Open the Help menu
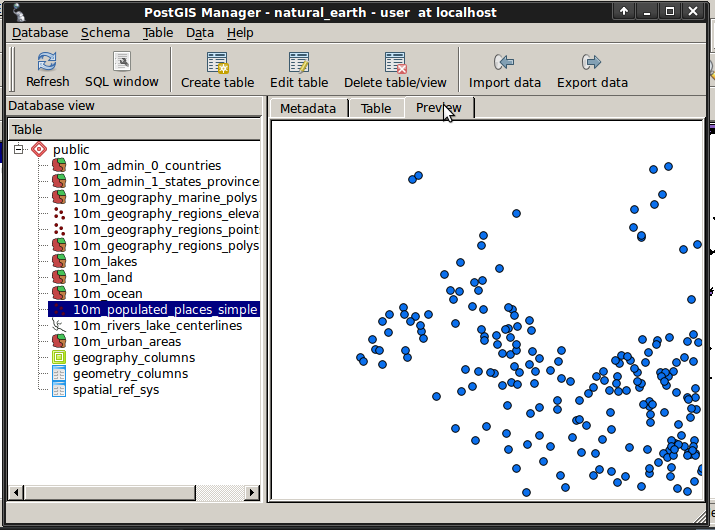The height and width of the screenshot is (530, 715). (240, 33)
